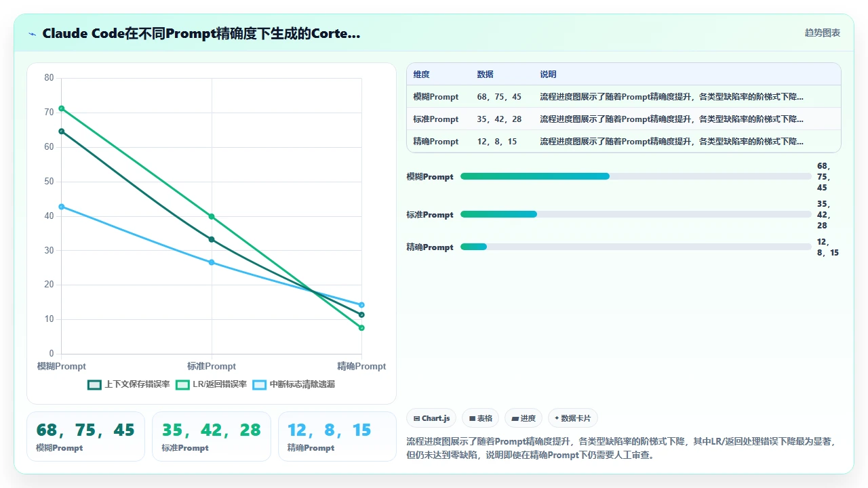This screenshot has height=488, width=868.
Task: Click the 68, 75, 45 value right of progress bar
Action: point(824,177)
